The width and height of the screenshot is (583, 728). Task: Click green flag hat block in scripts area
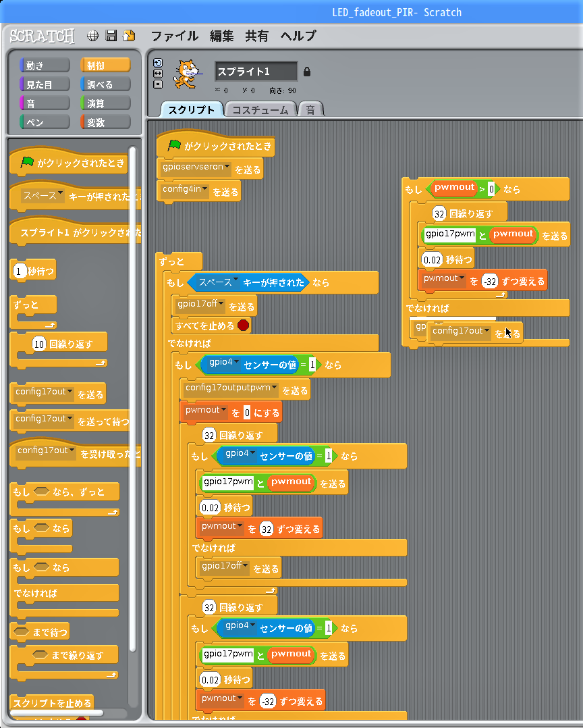216,146
